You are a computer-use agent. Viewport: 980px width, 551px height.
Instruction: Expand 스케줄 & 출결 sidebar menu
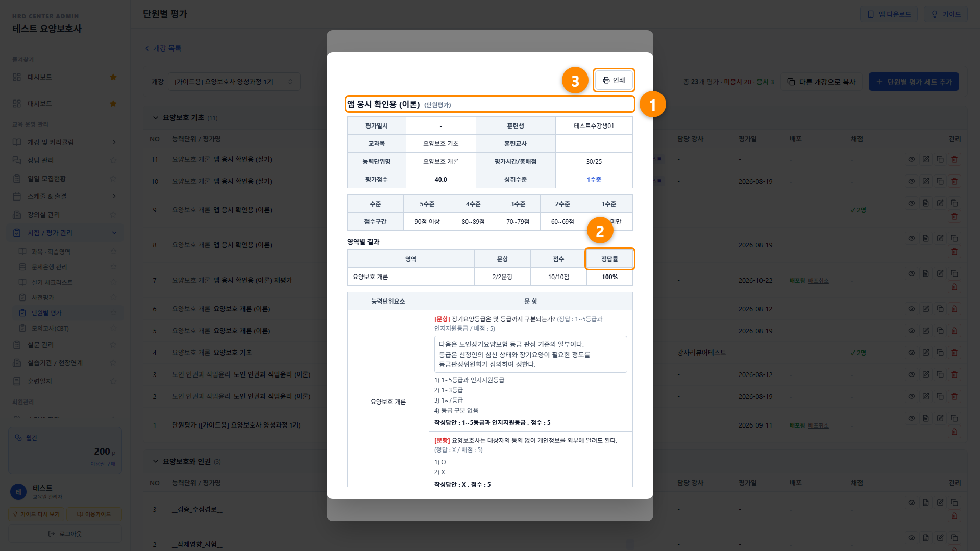(65, 196)
